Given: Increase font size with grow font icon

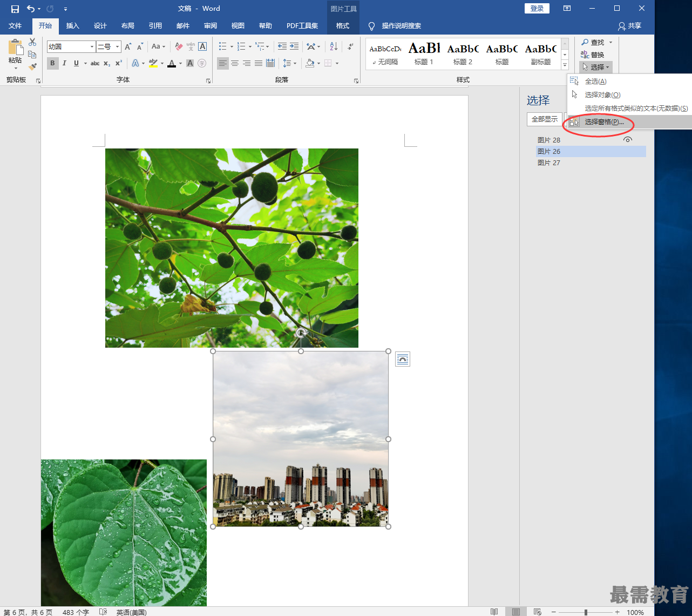Looking at the screenshot, I should (128, 46).
